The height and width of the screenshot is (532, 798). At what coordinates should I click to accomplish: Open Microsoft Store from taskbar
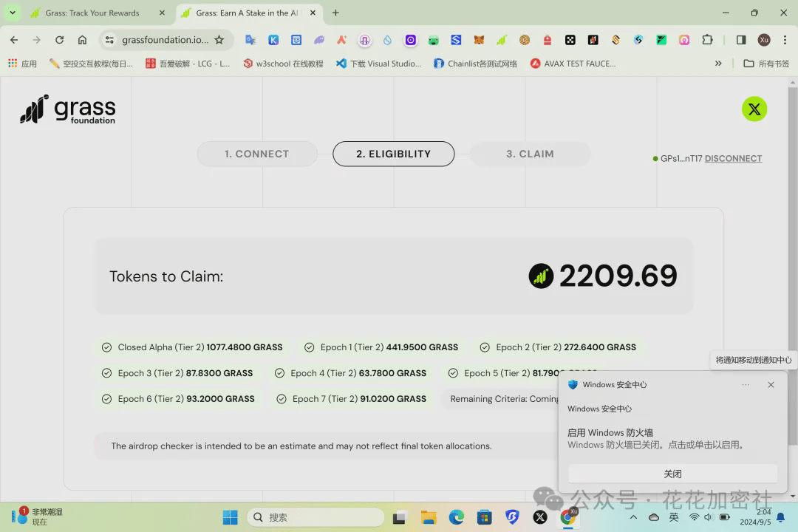[485, 517]
